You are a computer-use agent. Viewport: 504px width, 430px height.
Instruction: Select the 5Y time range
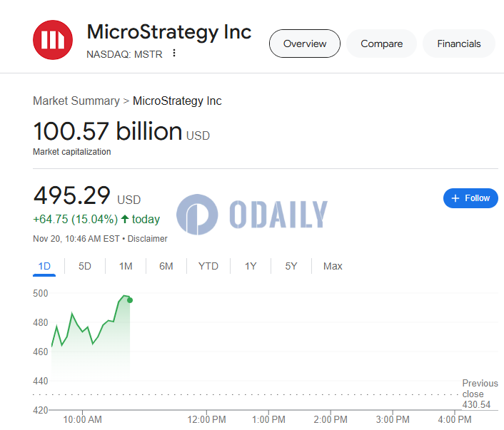pos(291,266)
